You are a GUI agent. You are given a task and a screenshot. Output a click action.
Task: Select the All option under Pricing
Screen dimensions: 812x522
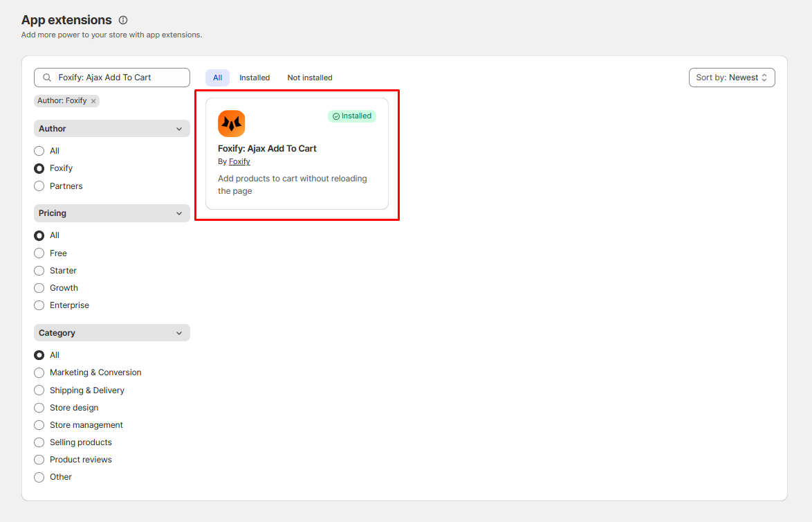tap(39, 235)
